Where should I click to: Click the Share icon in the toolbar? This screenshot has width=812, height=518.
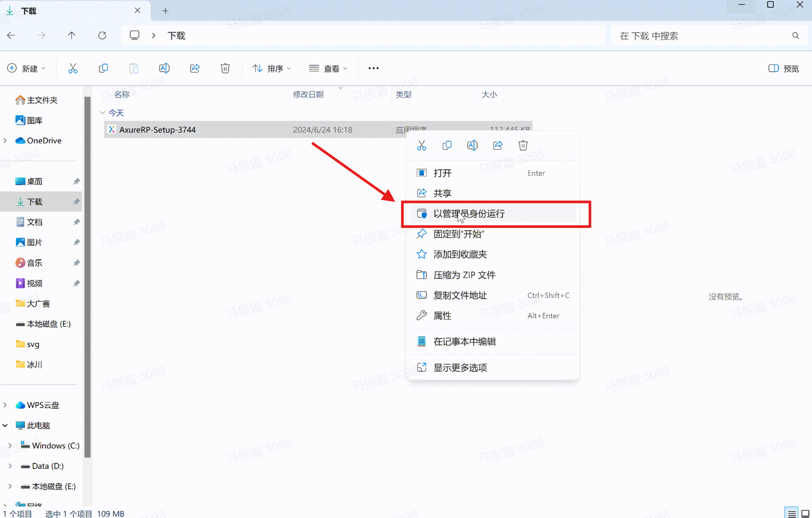point(195,68)
